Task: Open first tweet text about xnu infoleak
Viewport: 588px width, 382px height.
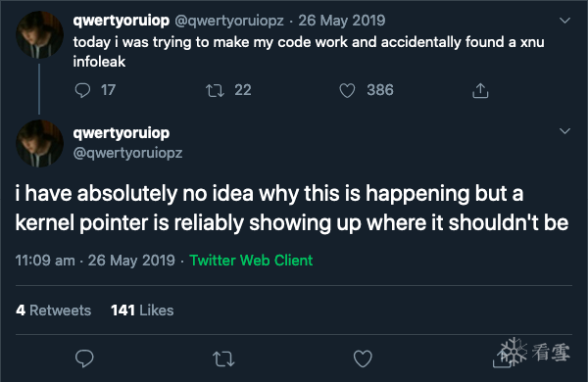Action: tap(309, 52)
